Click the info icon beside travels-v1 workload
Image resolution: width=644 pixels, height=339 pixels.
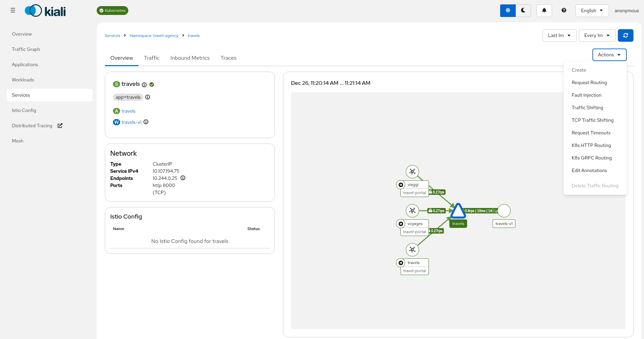tap(146, 122)
